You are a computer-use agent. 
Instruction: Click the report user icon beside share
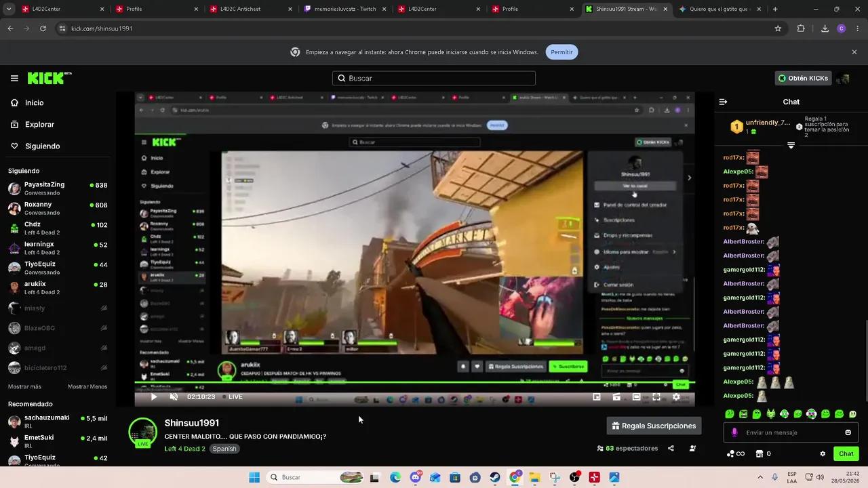coord(692,448)
